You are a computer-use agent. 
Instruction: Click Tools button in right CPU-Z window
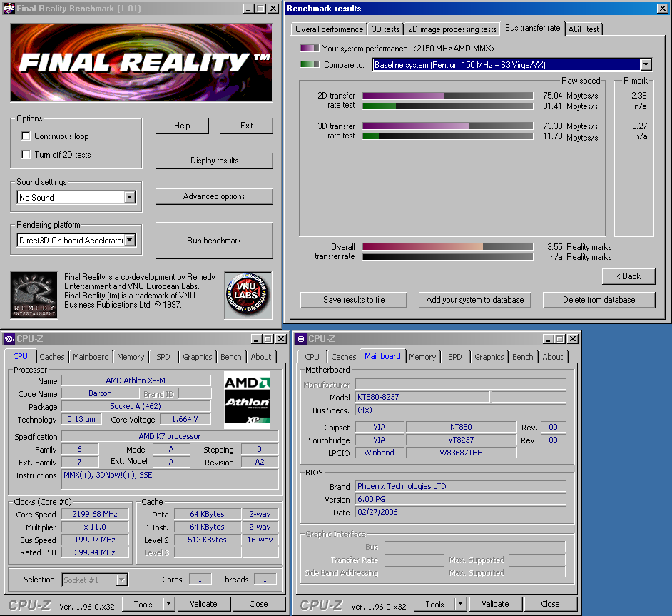434,604
